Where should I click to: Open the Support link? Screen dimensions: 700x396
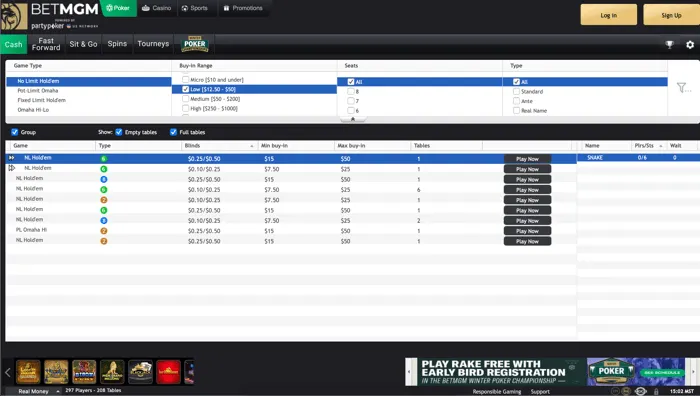pyautogui.click(x=540, y=392)
